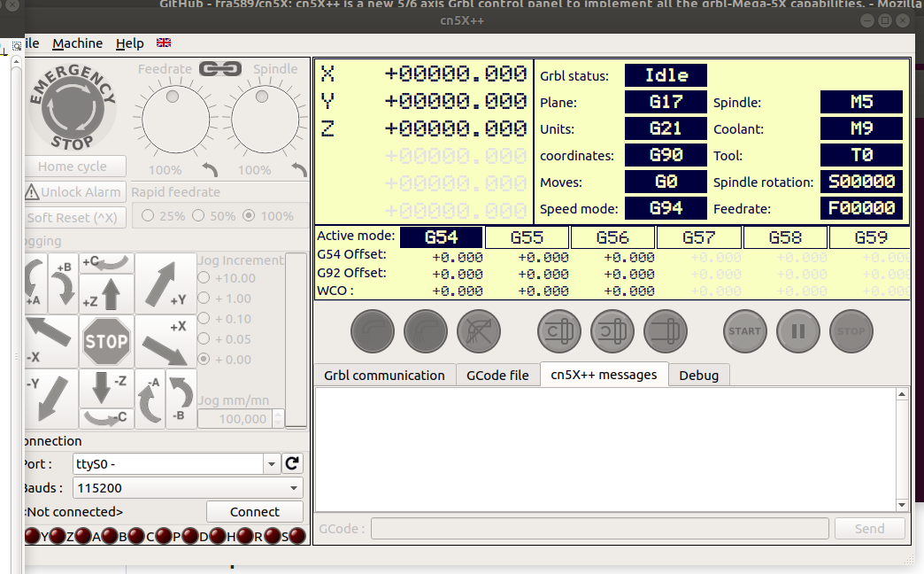Screen dimensions: 924x574
Task: Click the Connect button
Action: [x=254, y=511]
